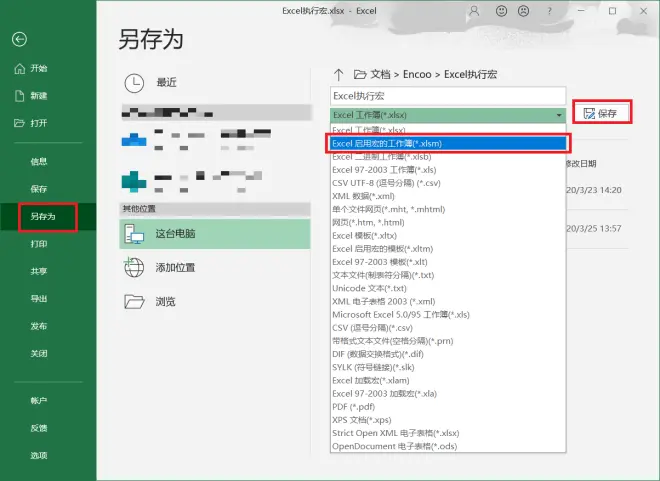The width and height of the screenshot is (660, 481).
Task: Select Unicode 文本(*.txt) format
Action: (x=448, y=288)
